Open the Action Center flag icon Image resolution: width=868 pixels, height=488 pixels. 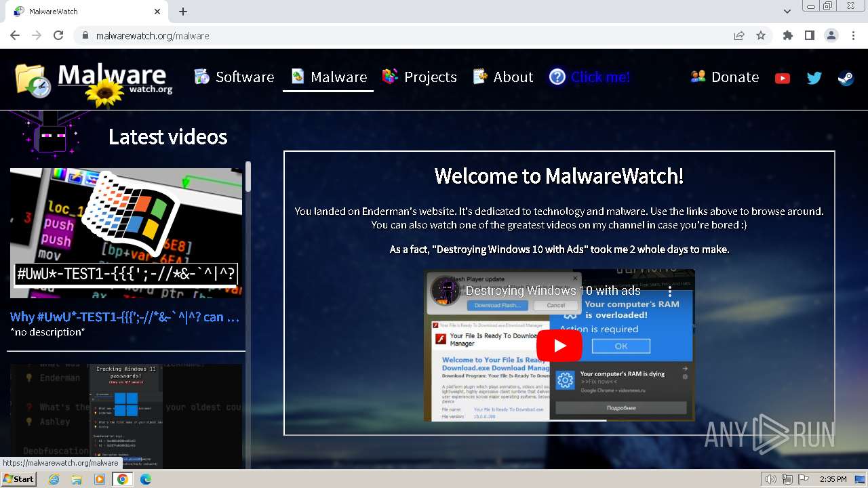point(804,479)
